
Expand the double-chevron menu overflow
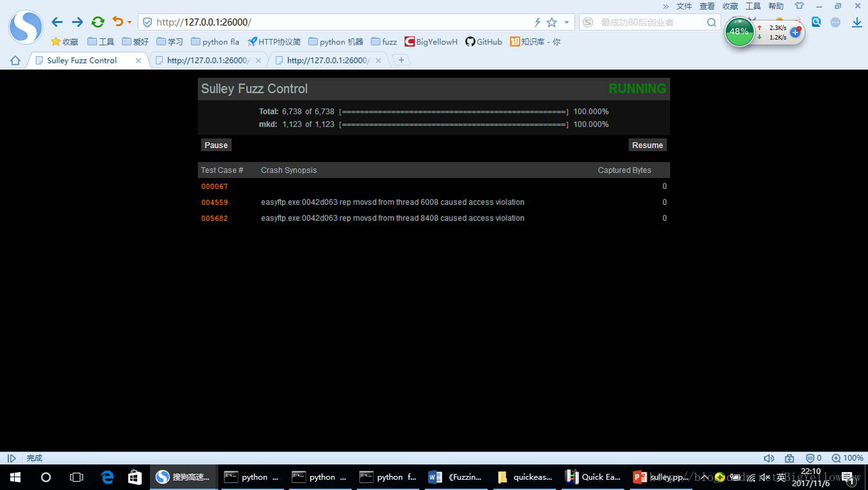(666, 6)
